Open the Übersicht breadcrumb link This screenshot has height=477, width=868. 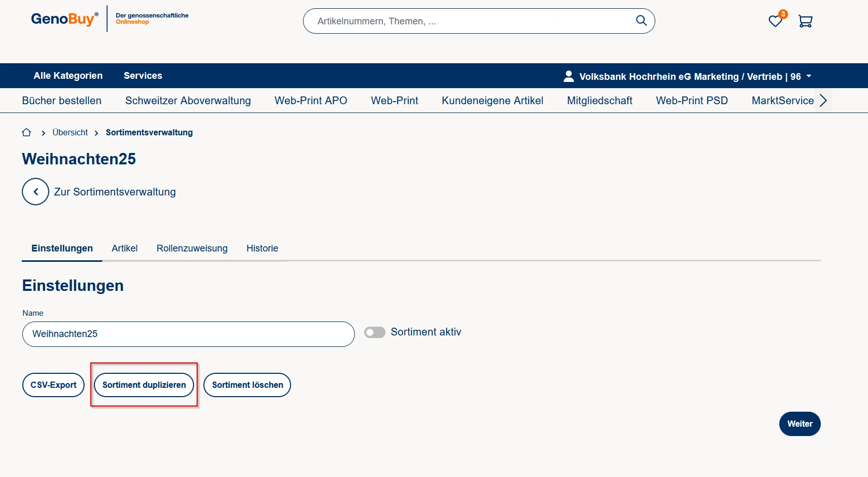70,133
